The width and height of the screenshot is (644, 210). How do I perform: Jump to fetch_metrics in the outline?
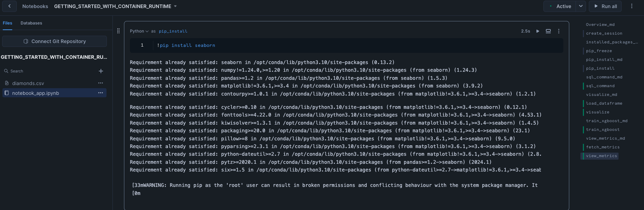pos(603,147)
